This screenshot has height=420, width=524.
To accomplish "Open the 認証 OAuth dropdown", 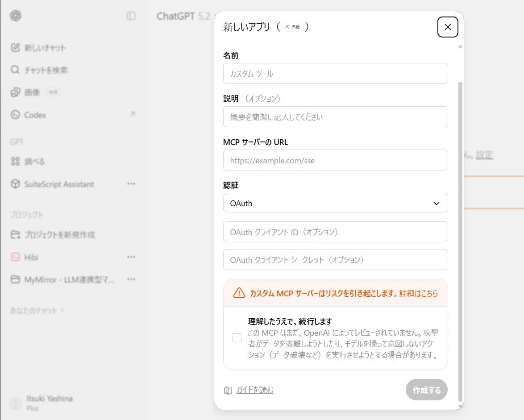I will [x=336, y=203].
